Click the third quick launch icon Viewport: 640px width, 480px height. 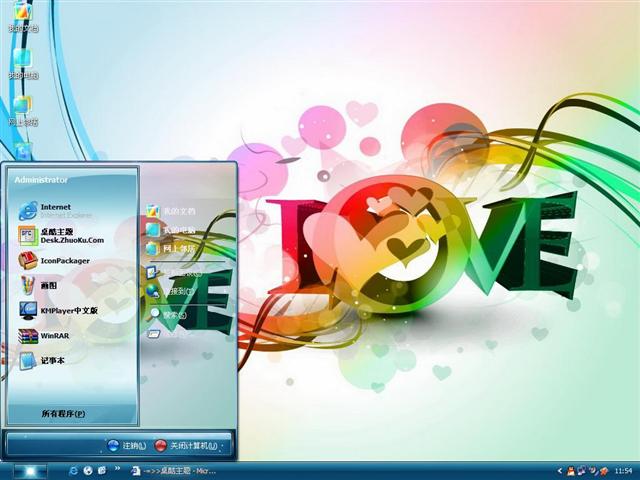click(102, 471)
